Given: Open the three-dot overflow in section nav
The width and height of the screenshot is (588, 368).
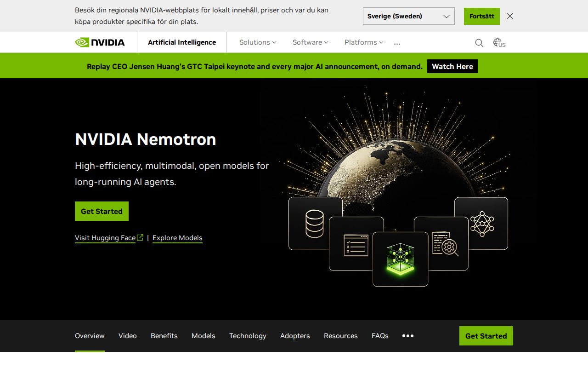Looking at the screenshot, I should 408,336.
